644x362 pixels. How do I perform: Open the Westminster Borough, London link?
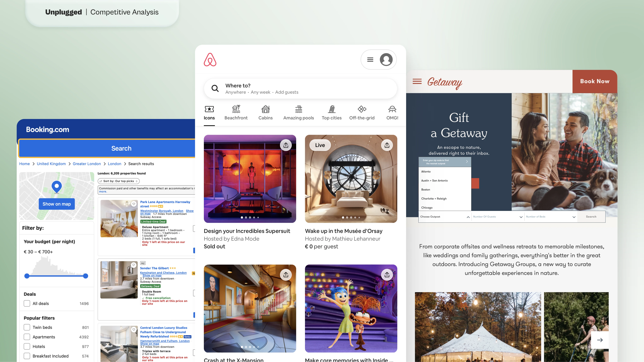coord(162,211)
